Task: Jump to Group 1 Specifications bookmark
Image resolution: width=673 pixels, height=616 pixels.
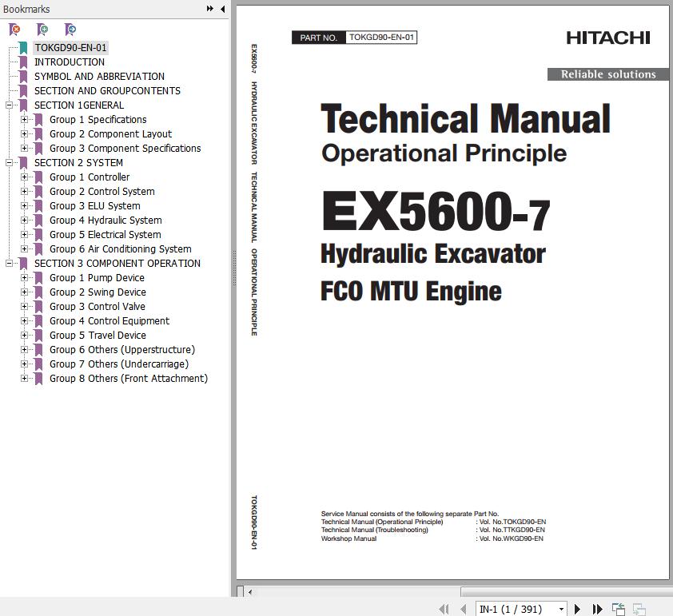Action: 98,119
